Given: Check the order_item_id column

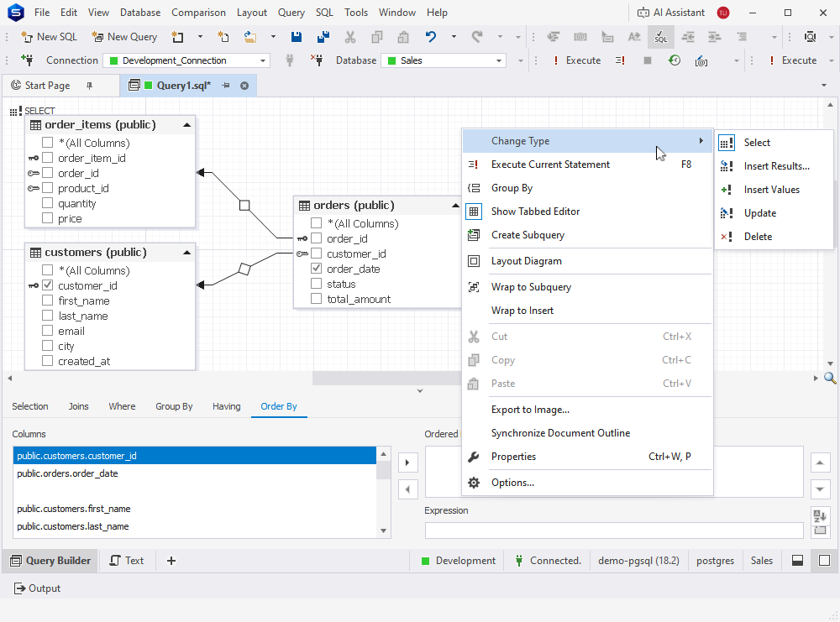Looking at the screenshot, I should [x=47, y=157].
